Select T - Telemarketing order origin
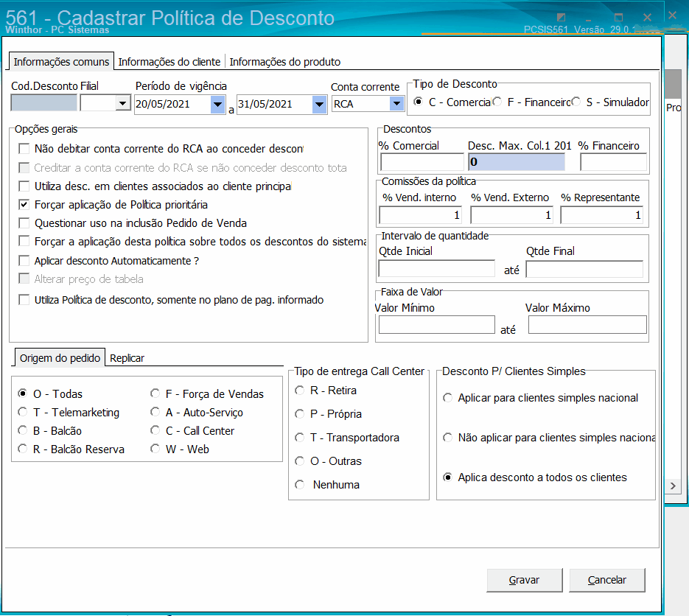The width and height of the screenshot is (689, 616). (x=22, y=412)
